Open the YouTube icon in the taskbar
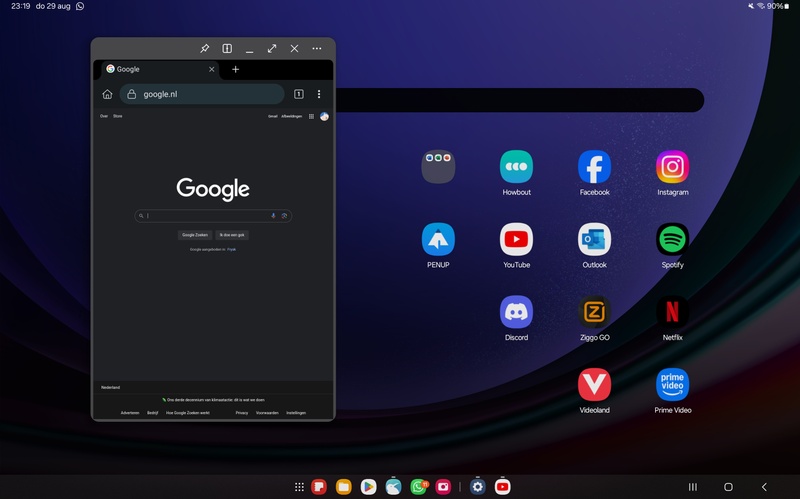The height and width of the screenshot is (499, 800). [503, 487]
